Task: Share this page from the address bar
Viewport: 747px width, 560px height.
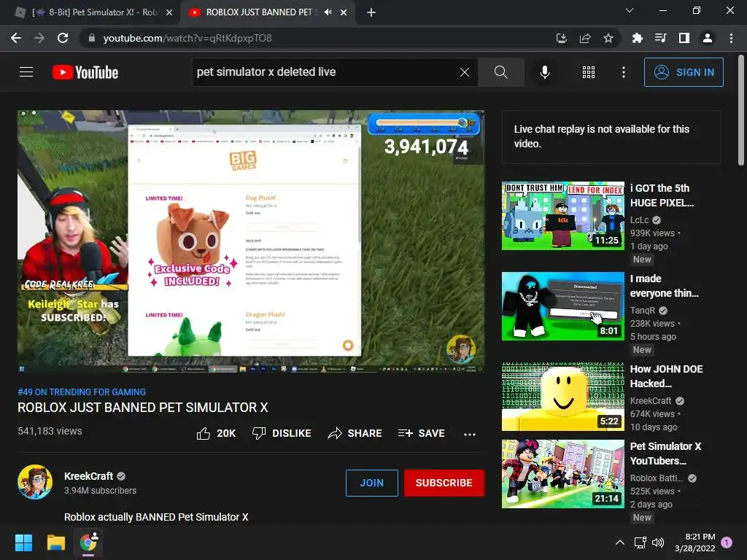Action: [585, 38]
